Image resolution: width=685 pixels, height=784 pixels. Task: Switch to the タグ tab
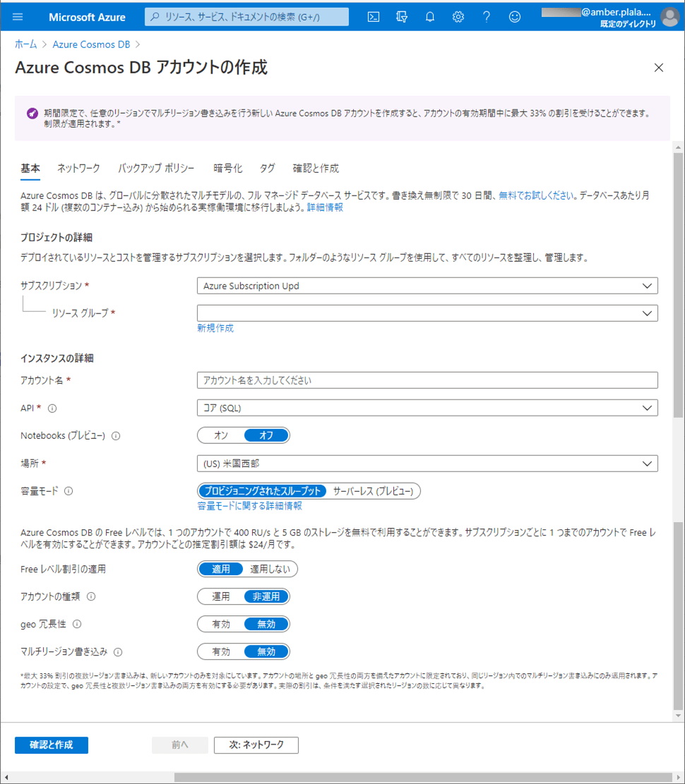click(267, 169)
